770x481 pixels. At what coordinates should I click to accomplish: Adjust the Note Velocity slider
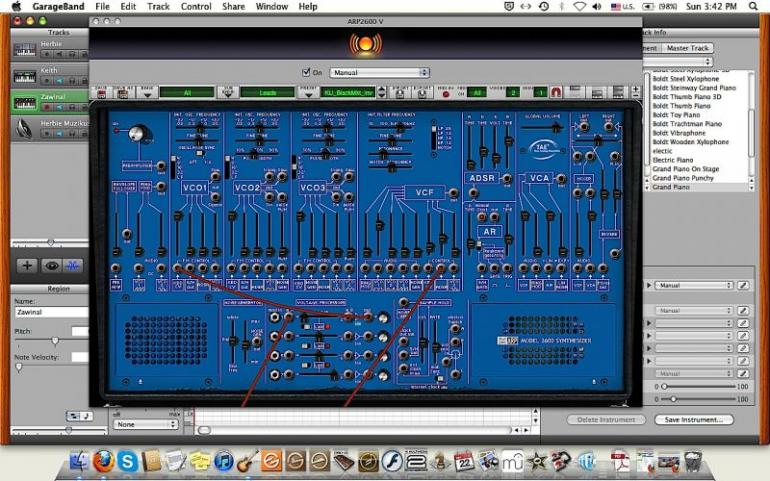coord(19,367)
